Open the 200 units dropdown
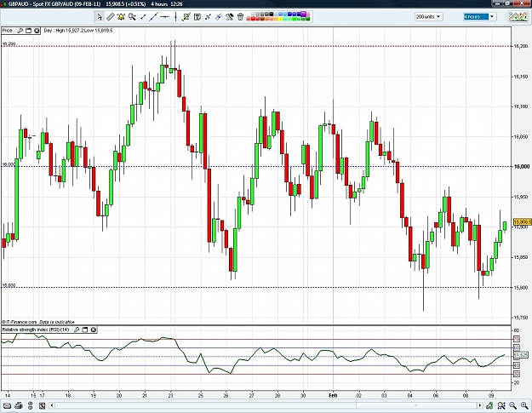Screen dimensions: 532x413 (428, 17)
